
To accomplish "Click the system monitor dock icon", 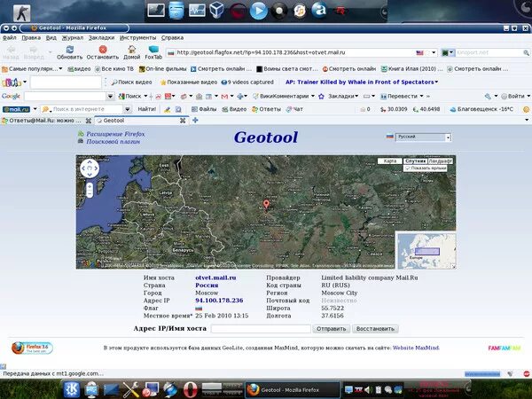I will (x=197, y=10).
